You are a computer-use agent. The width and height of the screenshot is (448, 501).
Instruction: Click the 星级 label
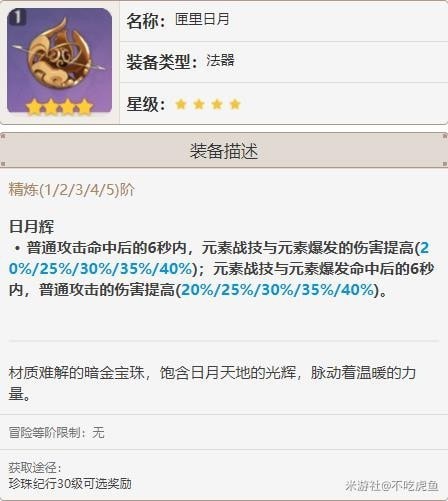[146, 104]
